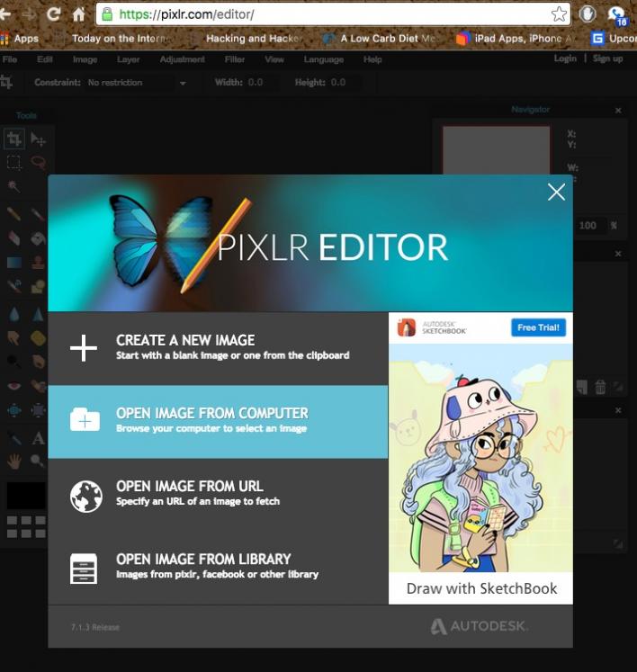This screenshot has width=637, height=672.
Task: Select the Drawing shapes tool
Action: pyautogui.click(x=38, y=286)
